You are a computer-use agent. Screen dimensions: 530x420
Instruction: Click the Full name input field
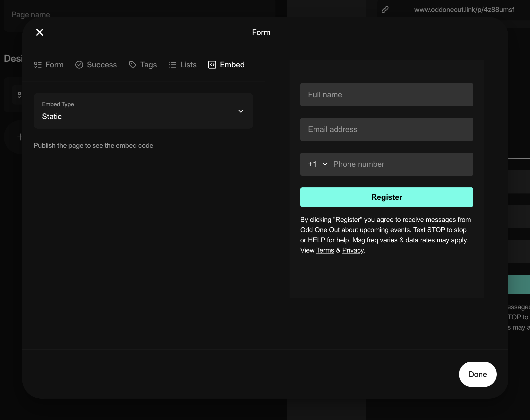tap(386, 95)
